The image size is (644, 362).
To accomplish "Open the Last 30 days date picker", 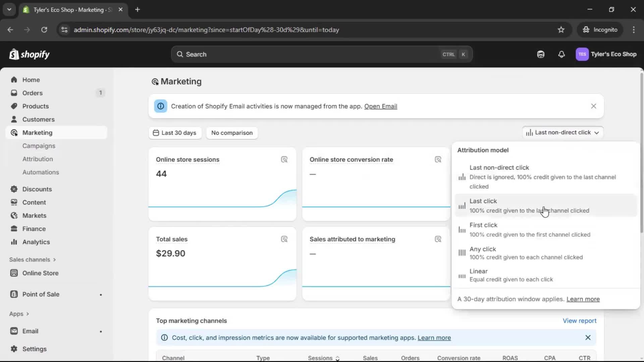I will coord(175,133).
